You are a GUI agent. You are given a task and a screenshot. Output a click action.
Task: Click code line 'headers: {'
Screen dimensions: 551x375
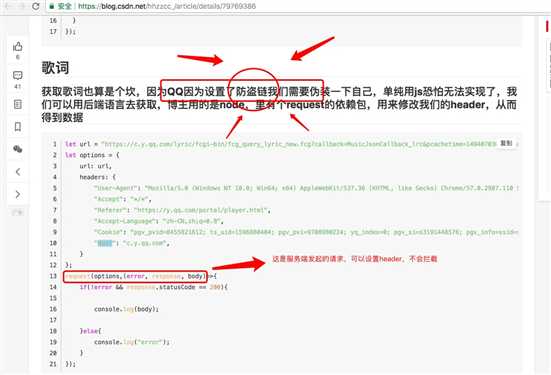coord(98,177)
